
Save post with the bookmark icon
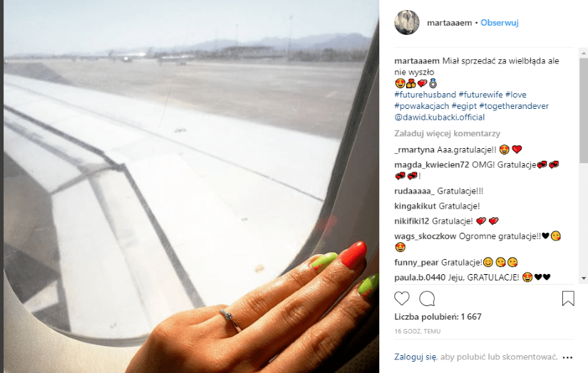(568, 298)
